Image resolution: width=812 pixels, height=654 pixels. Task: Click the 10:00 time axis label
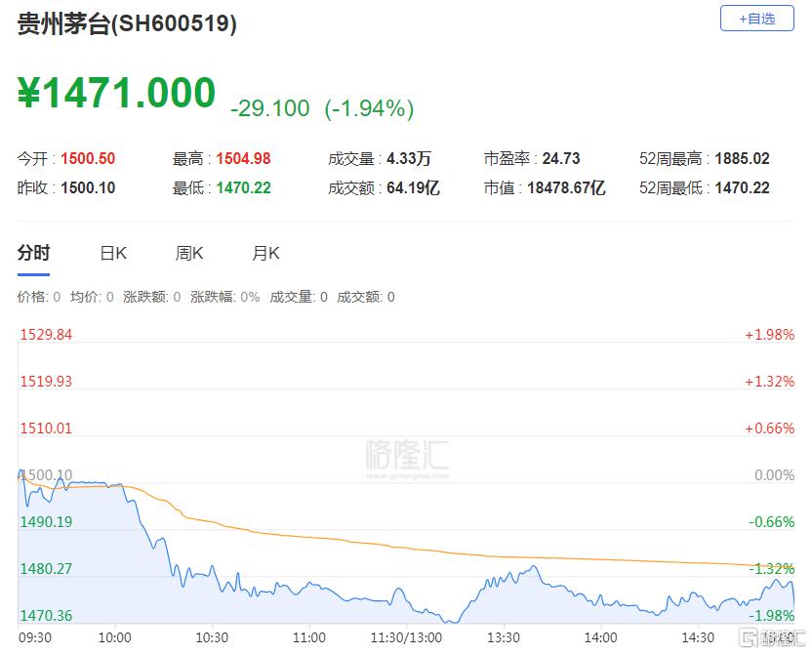pos(114,637)
